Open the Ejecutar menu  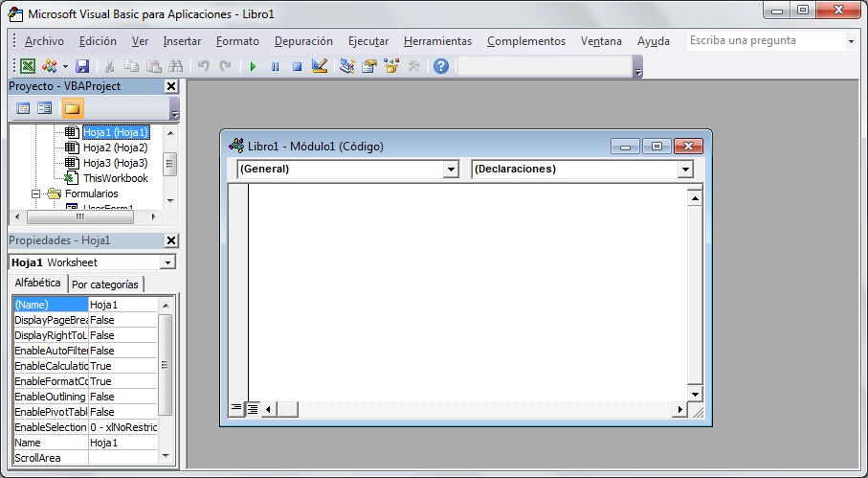tap(368, 41)
